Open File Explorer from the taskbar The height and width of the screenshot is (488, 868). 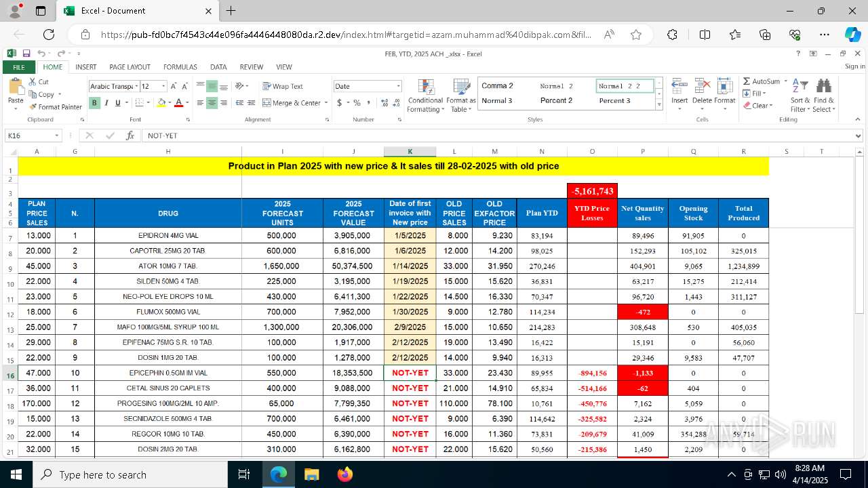pos(311,474)
